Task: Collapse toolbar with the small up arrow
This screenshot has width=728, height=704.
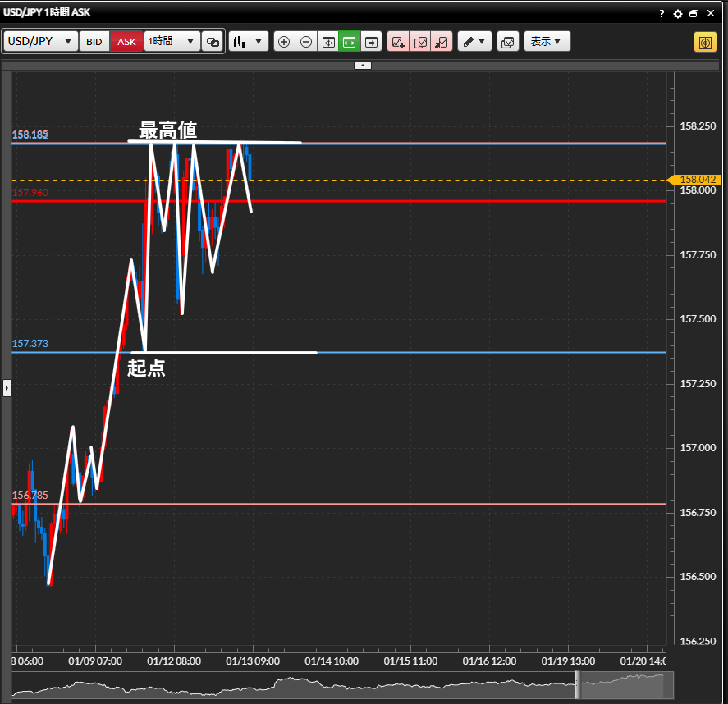Action: pyautogui.click(x=363, y=65)
